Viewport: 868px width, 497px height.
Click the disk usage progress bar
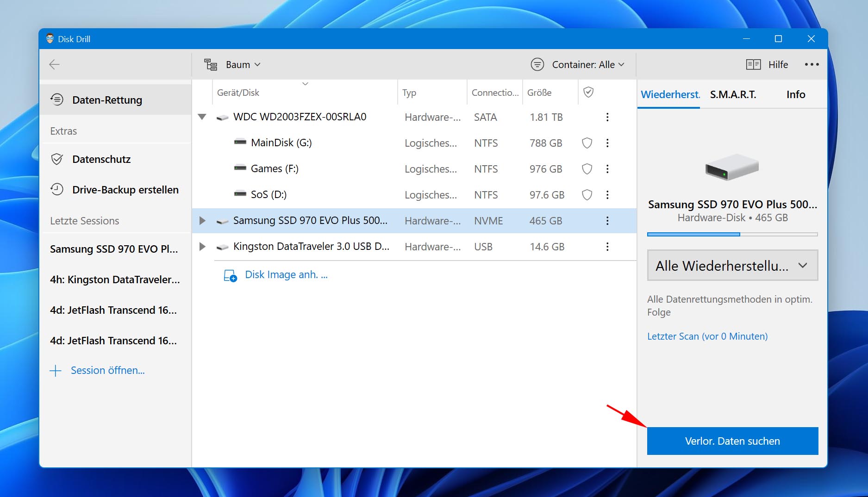[732, 235]
